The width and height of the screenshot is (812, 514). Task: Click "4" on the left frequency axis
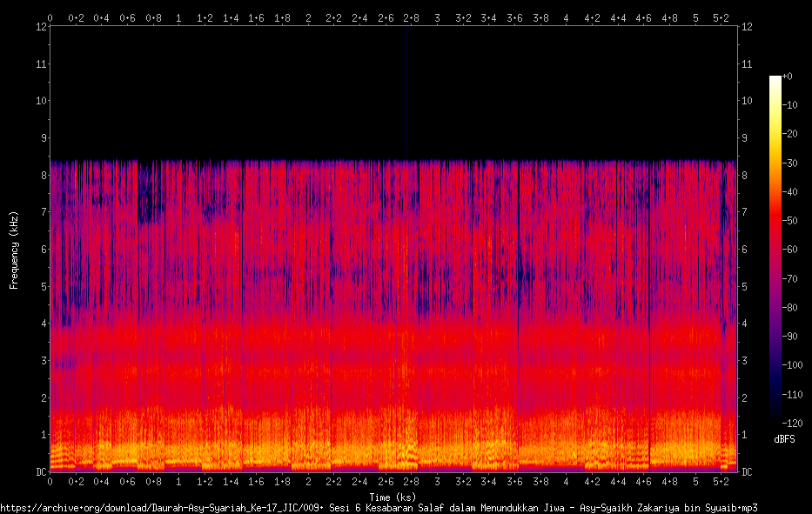click(44, 323)
